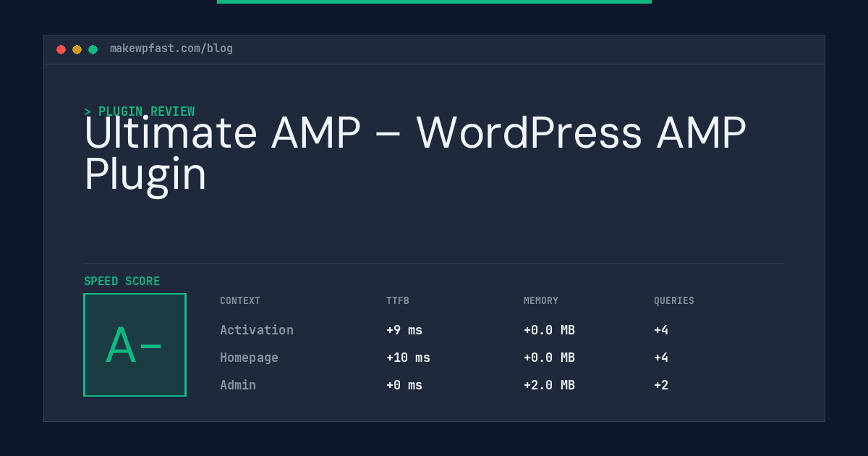The height and width of the screenshot is (456, 868).
Task: Select the Activation row label
Action: click(257, 330)
